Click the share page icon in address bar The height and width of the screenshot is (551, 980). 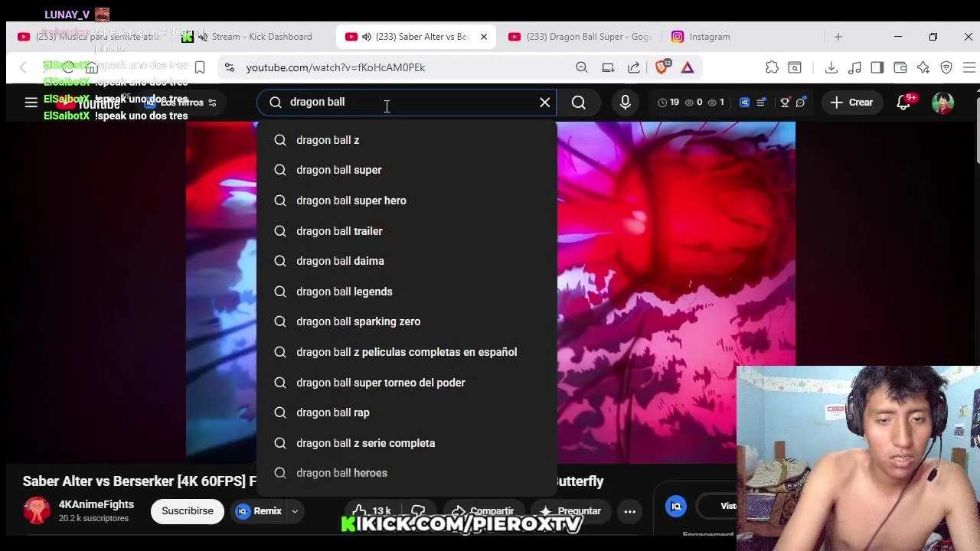point(634,67)
